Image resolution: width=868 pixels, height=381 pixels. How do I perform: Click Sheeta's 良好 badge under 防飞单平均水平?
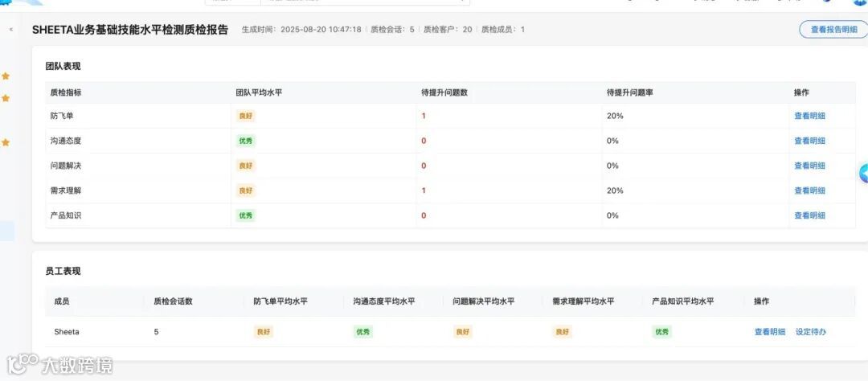point(264,332)
